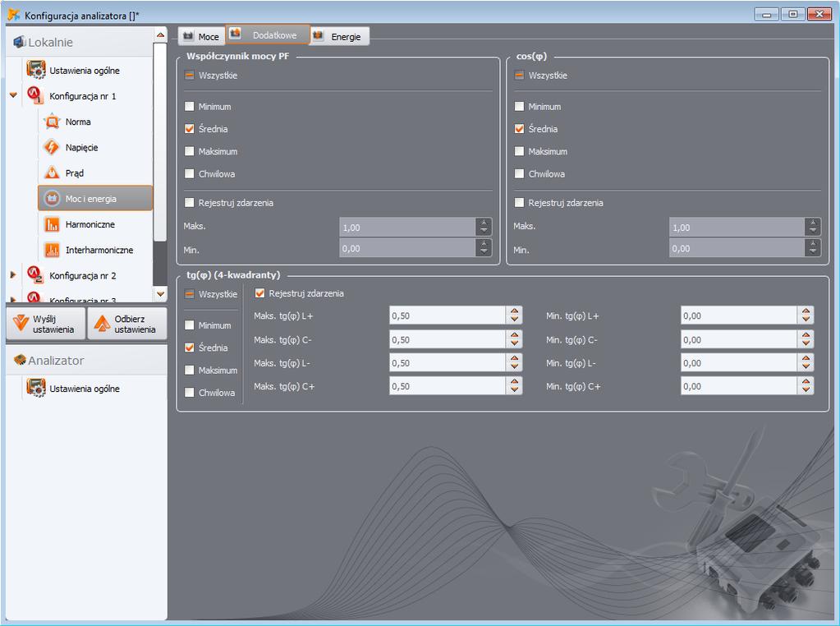Focus the Maks. tg(φ) L+ input field
Image resolution: width=840 pixels, height=626 pixels.
click(x=448, y=315)
